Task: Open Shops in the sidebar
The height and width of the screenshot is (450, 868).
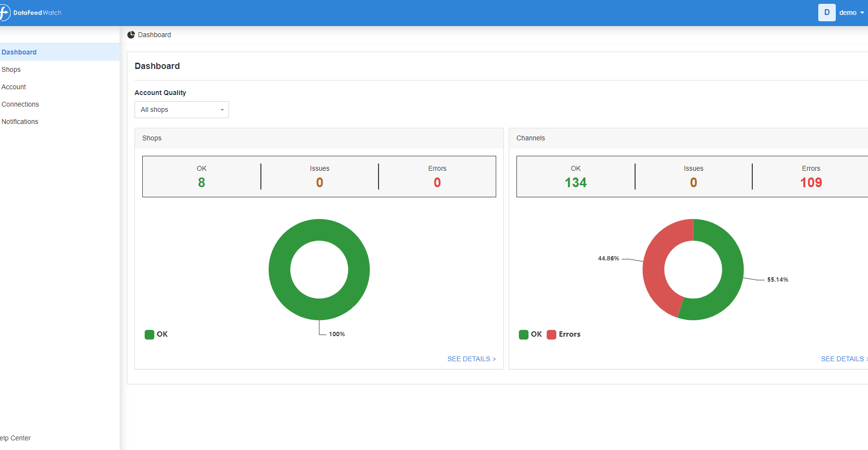Action: [11, 69]
